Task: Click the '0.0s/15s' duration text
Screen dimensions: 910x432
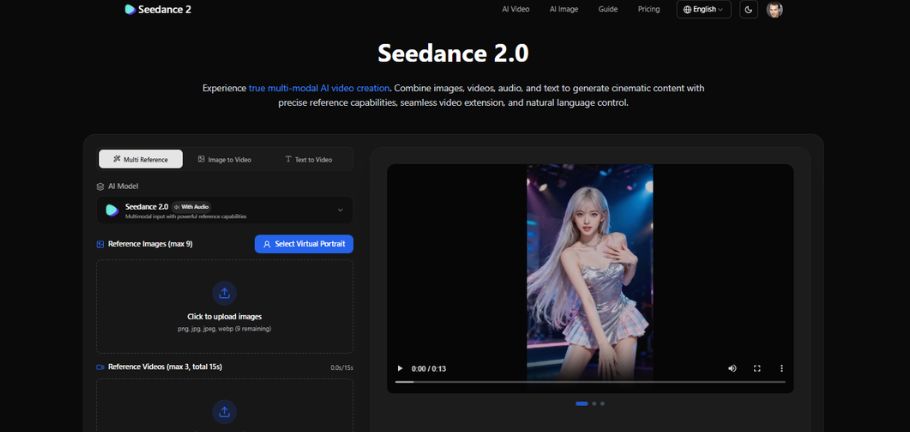Action: [x=342, y=368]
